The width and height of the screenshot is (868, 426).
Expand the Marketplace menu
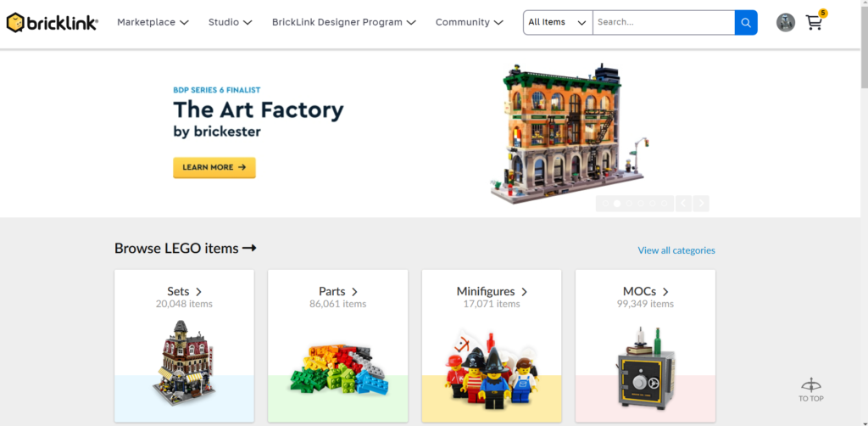tap(153, 23)
